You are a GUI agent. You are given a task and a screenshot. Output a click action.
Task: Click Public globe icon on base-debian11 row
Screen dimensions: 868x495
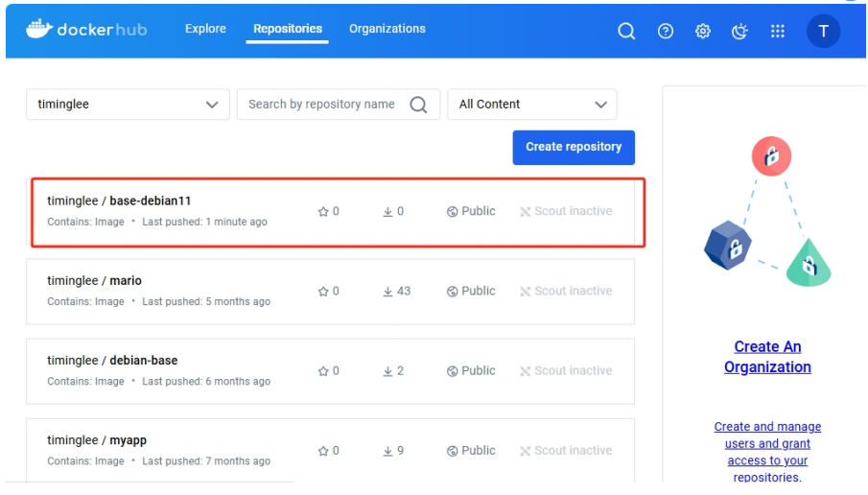point(453,211)
